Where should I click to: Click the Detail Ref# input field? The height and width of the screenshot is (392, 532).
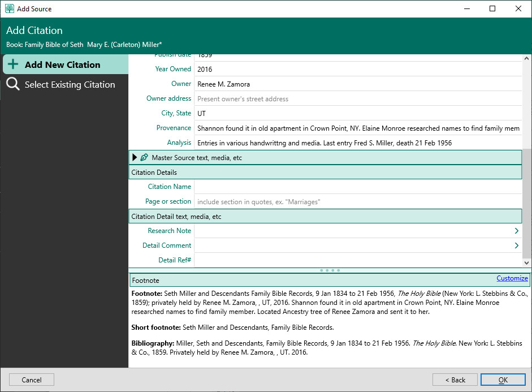pos(357,260)
